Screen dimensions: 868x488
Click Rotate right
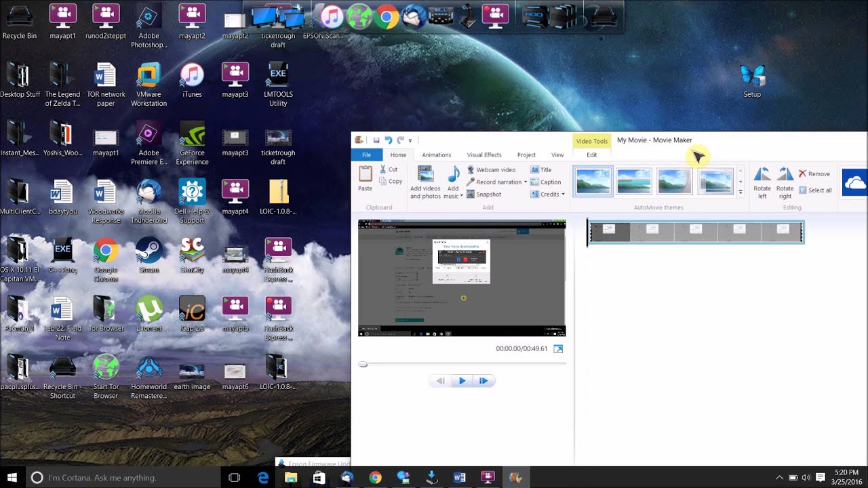click(x=785, y=182)
